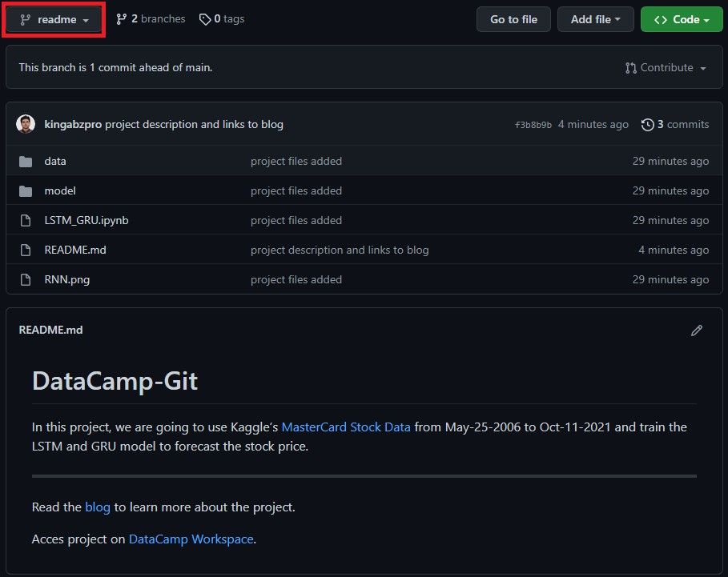Viewport: 728px width, 577px height.
Task: Open 'project files added' commit for model
Action: pos(296,190)
